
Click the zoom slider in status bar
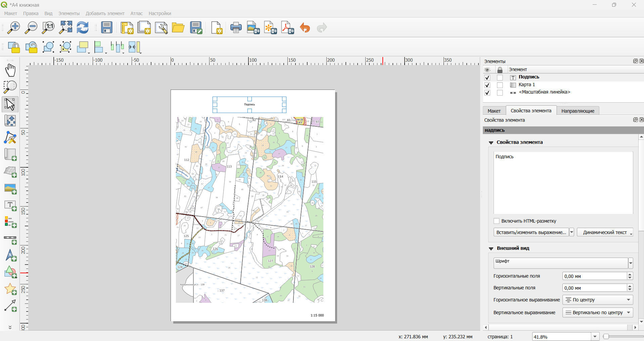pyautogui.click(x=623, y=337)
